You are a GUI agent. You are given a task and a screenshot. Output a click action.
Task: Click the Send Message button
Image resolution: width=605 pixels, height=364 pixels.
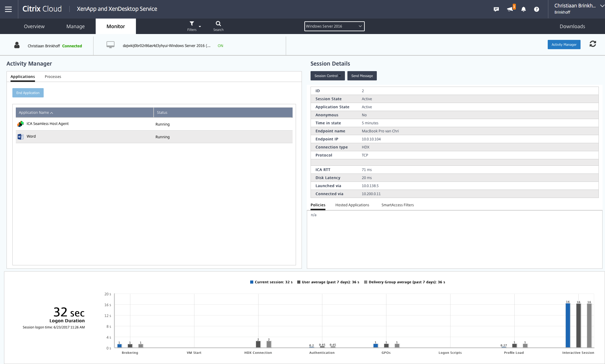(x=362, y=76)
